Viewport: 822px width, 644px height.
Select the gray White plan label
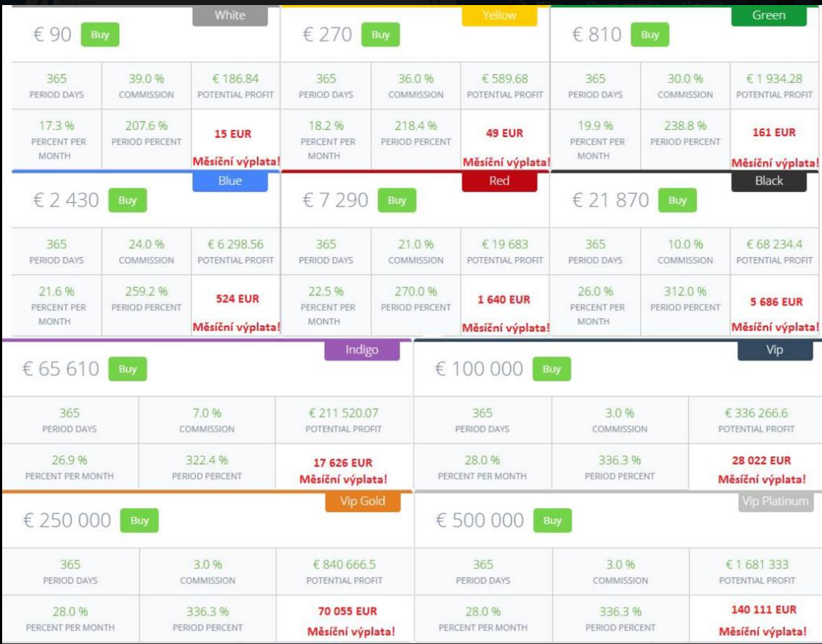[230, 16]
